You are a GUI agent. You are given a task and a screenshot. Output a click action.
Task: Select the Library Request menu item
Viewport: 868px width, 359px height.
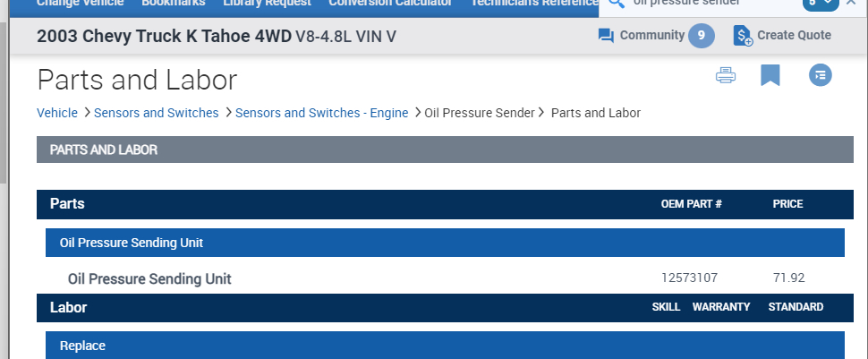(x=267, y=3)
